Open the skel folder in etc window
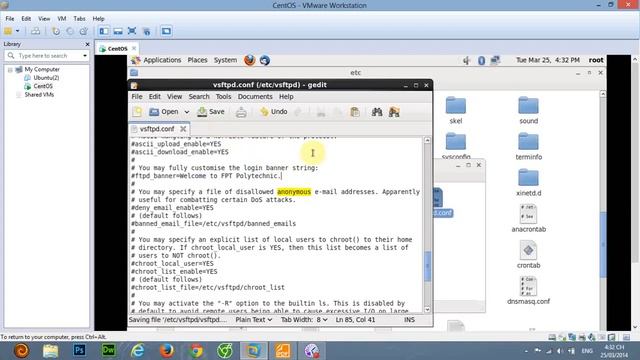Screen dimensions: 640x360 (x=456, y=110)
